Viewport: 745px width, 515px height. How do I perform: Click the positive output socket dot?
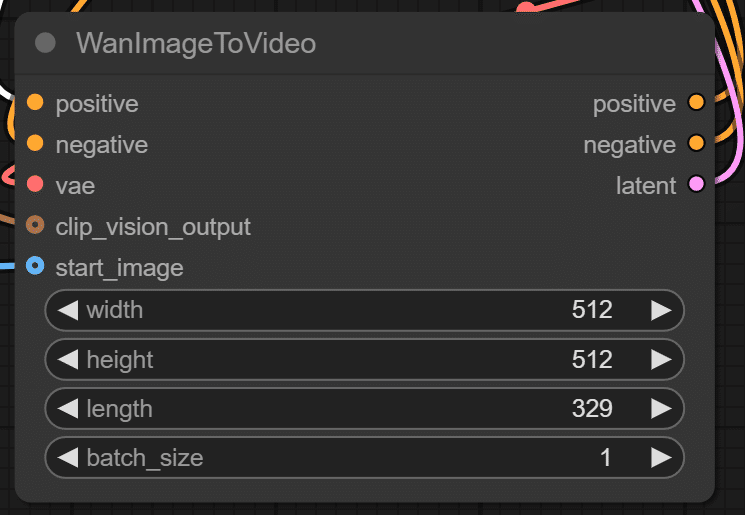pyautogui.click(x=697, y=102)
